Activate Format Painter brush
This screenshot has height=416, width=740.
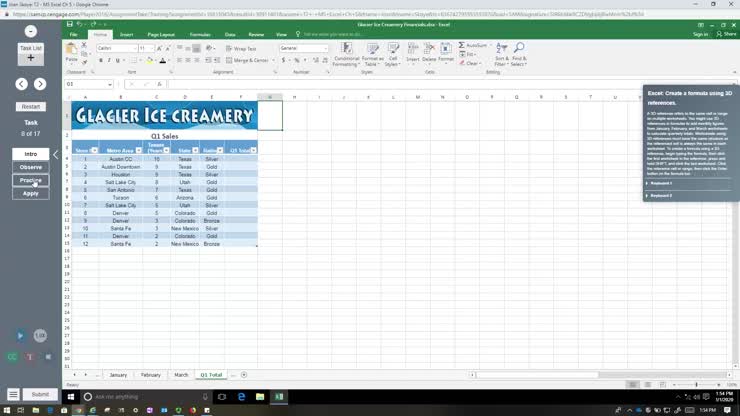[84, 61]
